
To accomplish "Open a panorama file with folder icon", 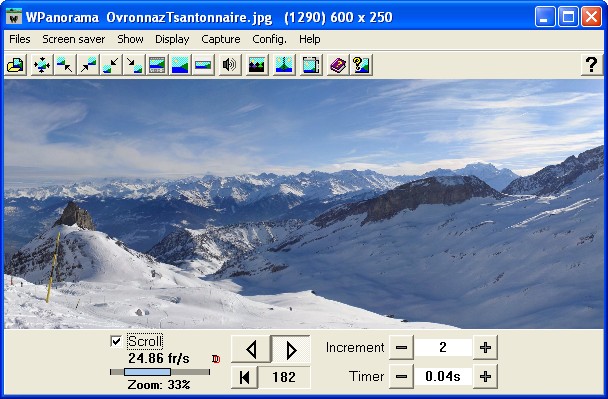I will [x=16, y=65].
